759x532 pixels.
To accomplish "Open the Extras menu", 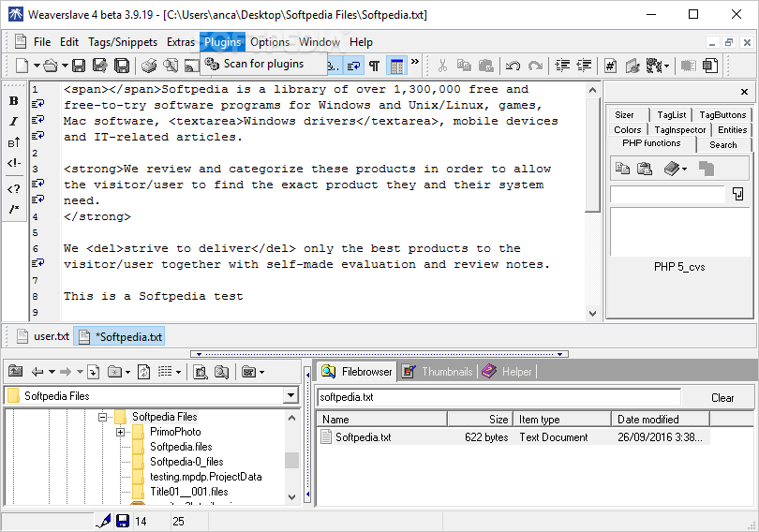I will point(181,42).
